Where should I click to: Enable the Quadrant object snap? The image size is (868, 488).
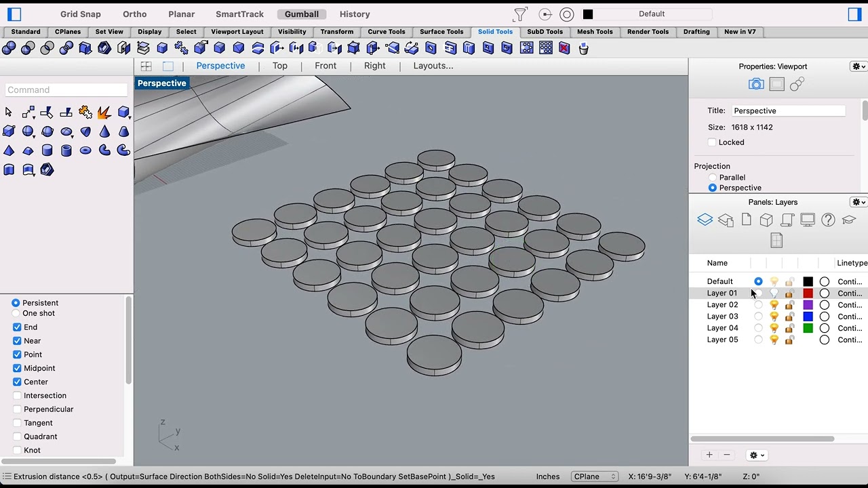point(17,436)
